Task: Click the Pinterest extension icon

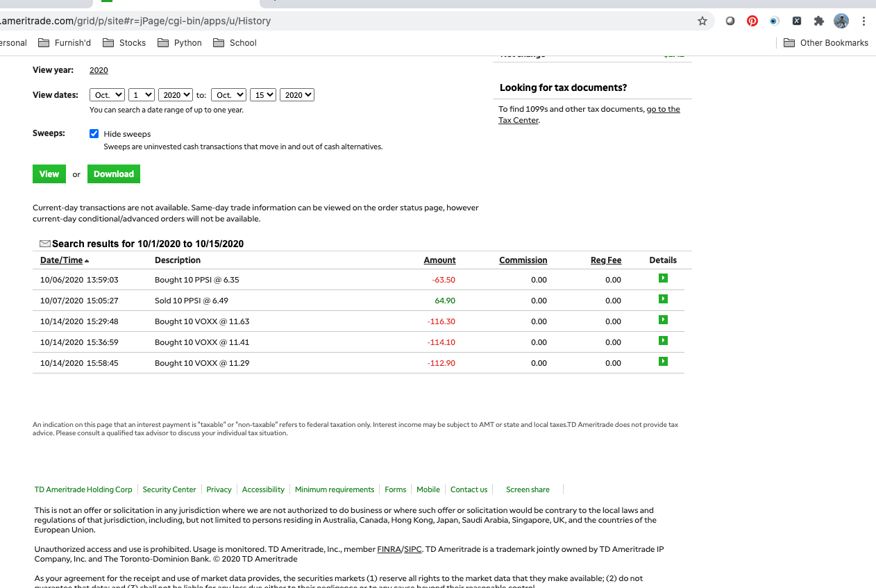Action: point(752,21)
